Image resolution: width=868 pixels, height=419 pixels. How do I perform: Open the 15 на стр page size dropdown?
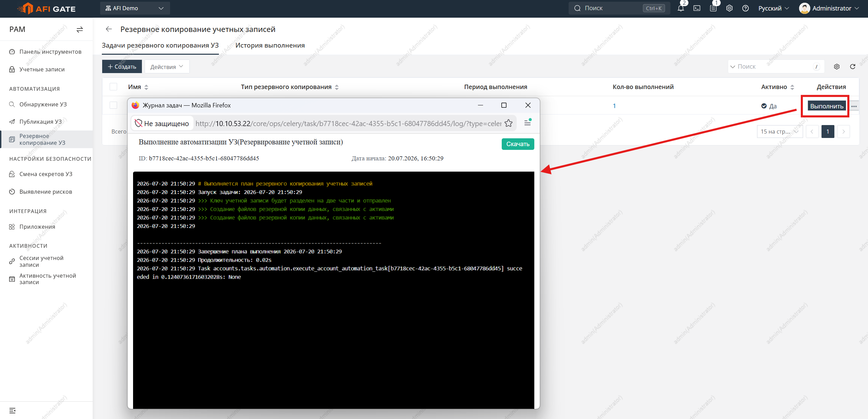pos(780,132)
